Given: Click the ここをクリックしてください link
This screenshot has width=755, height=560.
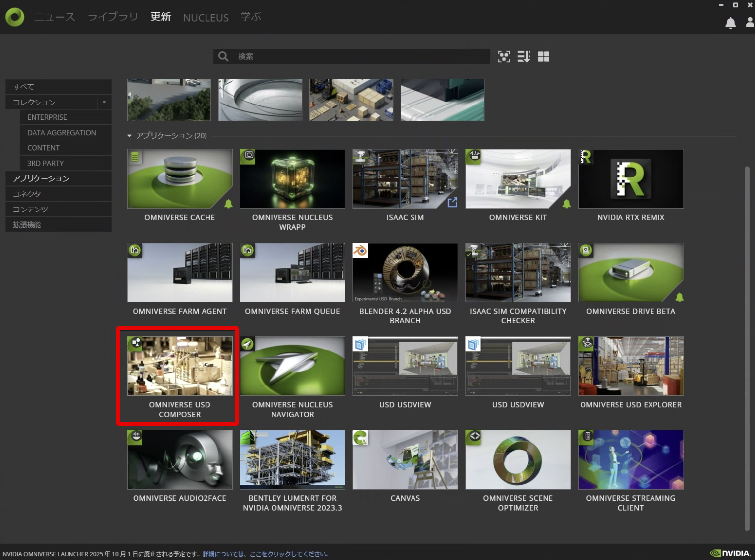Looking at the screenshot, I should click(x=289, y=554).
